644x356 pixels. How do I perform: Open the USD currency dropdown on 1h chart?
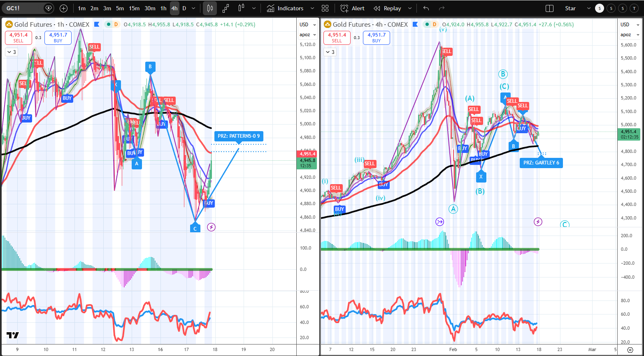point(307,24)
